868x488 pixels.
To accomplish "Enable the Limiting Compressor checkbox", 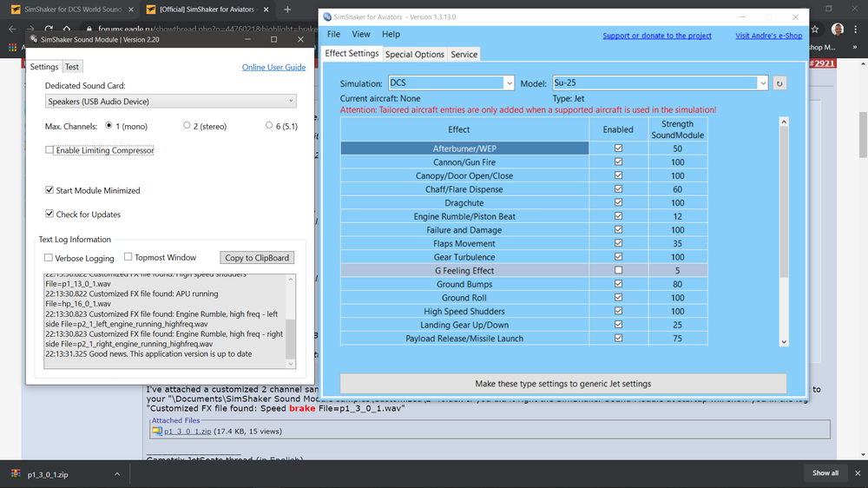I will (49, 150).
